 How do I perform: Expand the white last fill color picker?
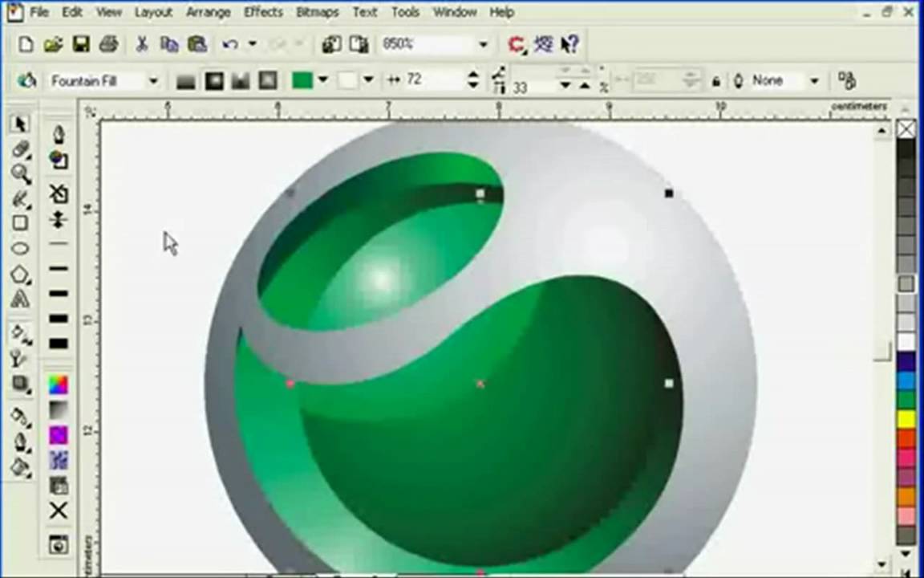[x=369, y=79]
